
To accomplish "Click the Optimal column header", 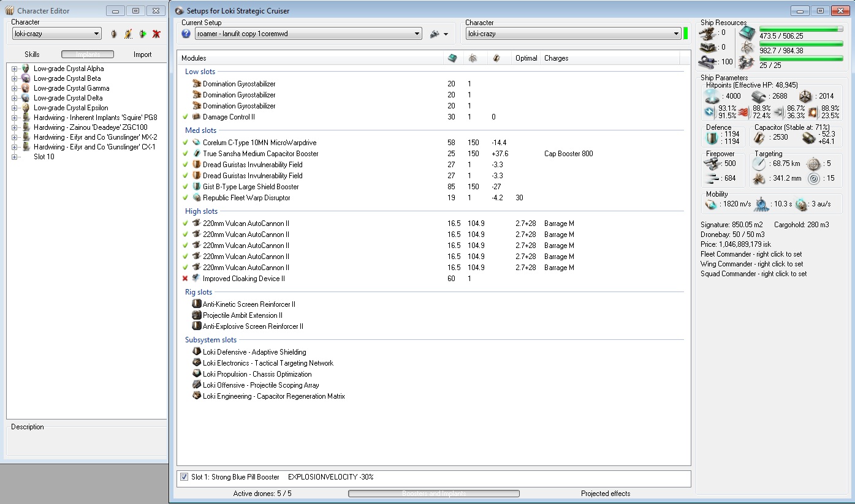I will coord(526,58).
